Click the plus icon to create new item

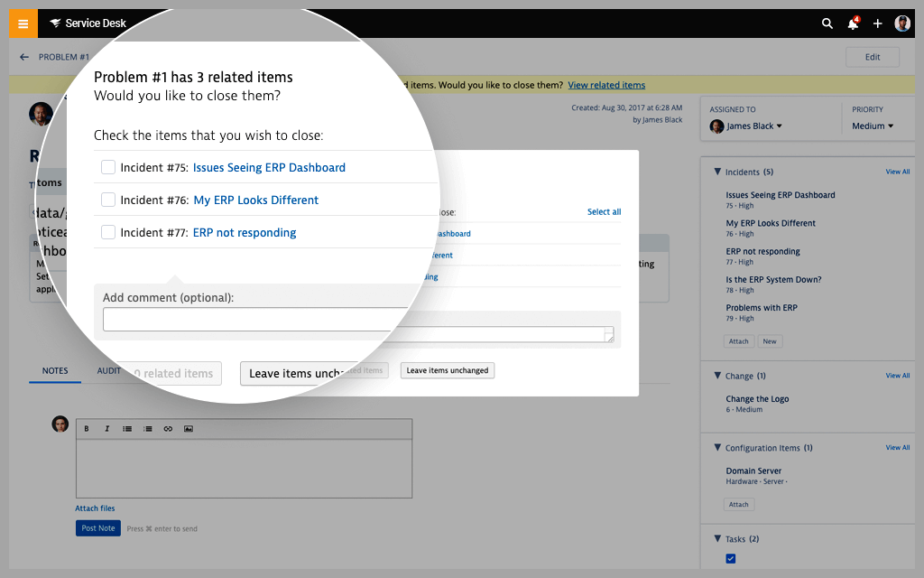point(877,23)
